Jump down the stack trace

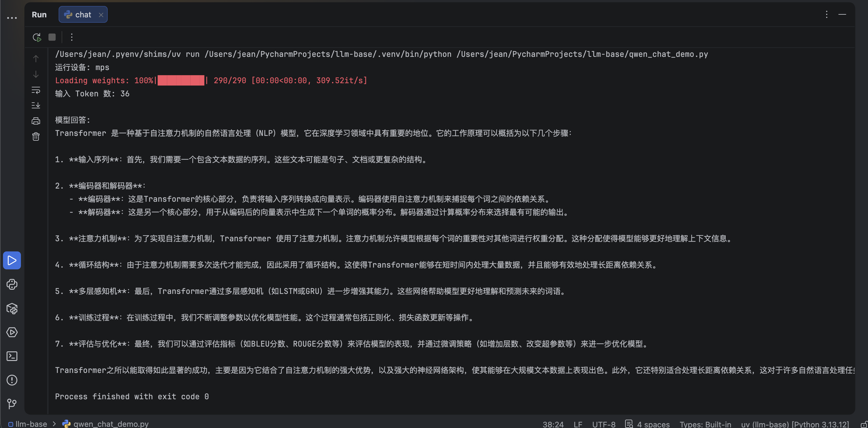point(36,74)
